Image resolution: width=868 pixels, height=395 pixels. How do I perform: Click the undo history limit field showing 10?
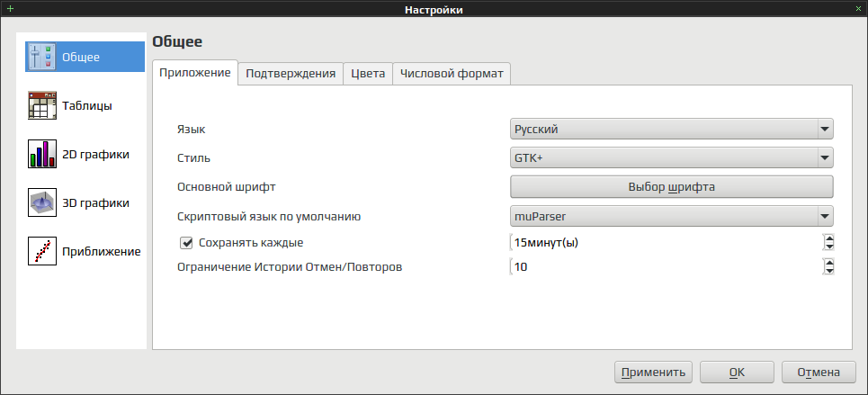667,267
